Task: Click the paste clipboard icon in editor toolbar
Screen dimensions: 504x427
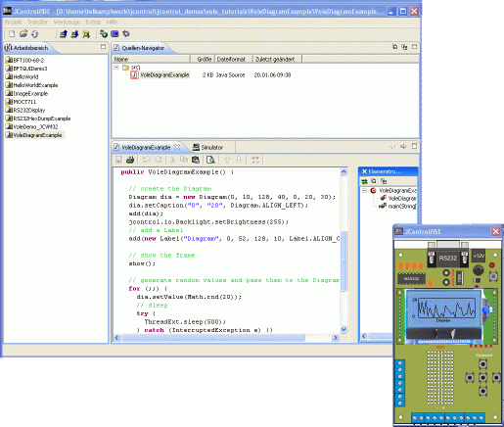Action: [x=196, y=160]
